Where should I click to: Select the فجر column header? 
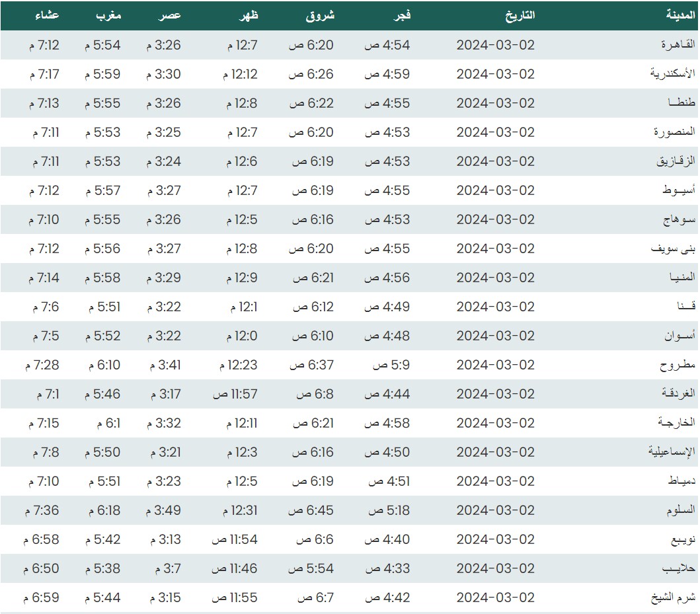(x=402, y=15)
